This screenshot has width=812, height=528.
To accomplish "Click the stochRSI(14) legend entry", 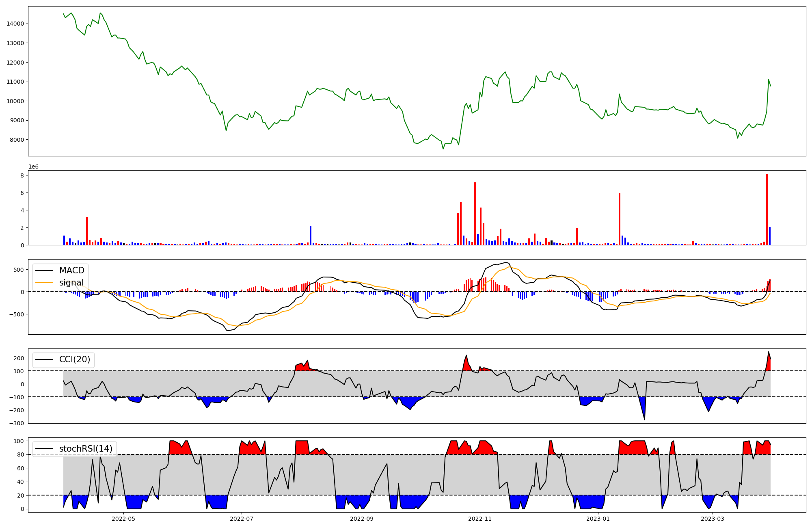I will pyautogui.click(x=86, y=449).
